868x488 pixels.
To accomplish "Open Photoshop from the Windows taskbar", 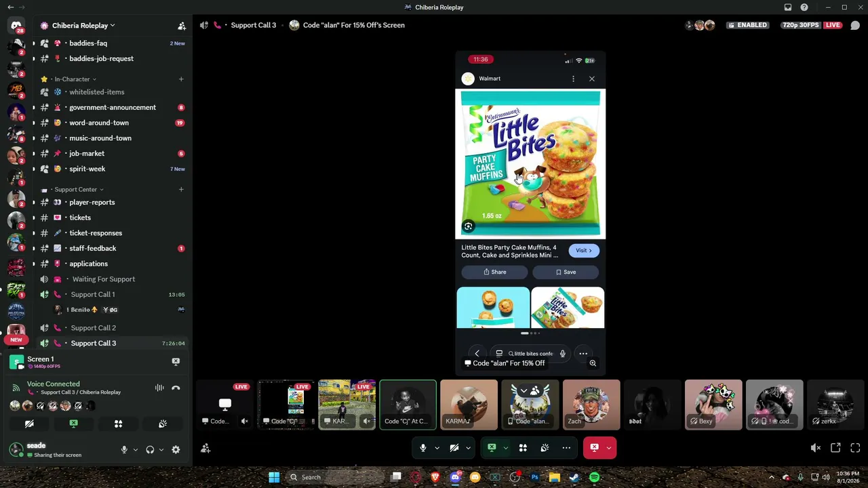I will 534,477.
